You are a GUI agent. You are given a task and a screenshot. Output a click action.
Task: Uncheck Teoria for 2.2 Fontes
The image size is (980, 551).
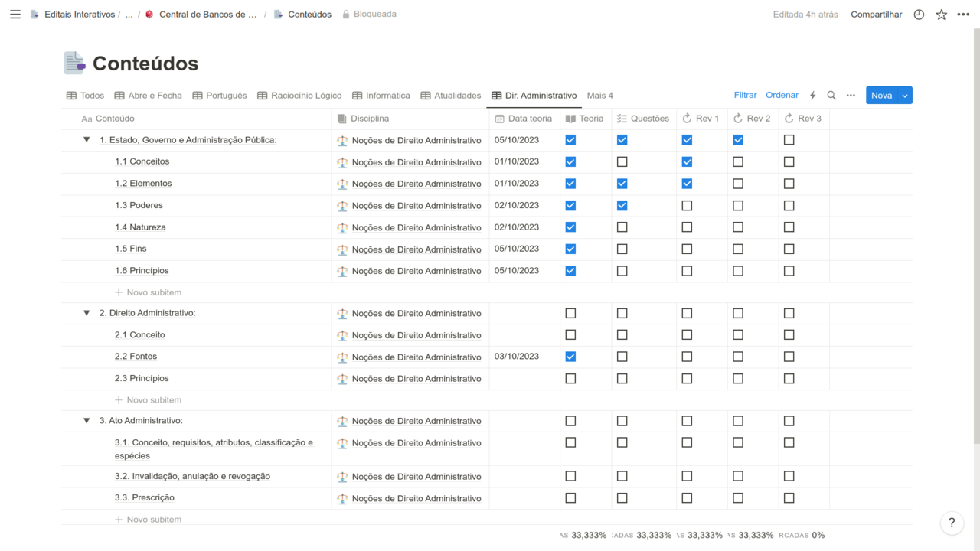point(570,357)
